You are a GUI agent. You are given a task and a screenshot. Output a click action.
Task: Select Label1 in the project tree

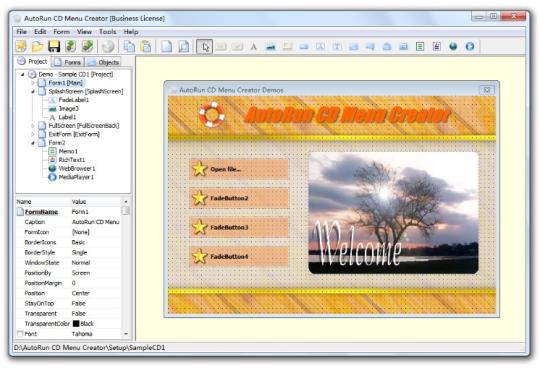(x=68, y=117)
